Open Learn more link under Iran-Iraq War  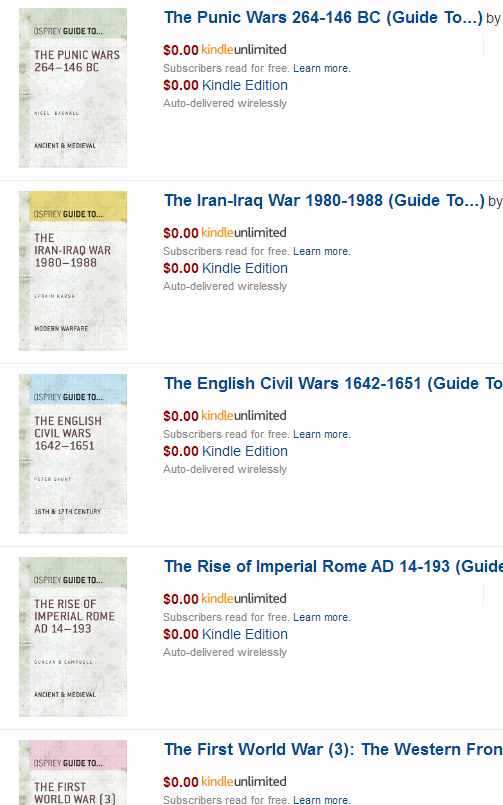[322, 251]
